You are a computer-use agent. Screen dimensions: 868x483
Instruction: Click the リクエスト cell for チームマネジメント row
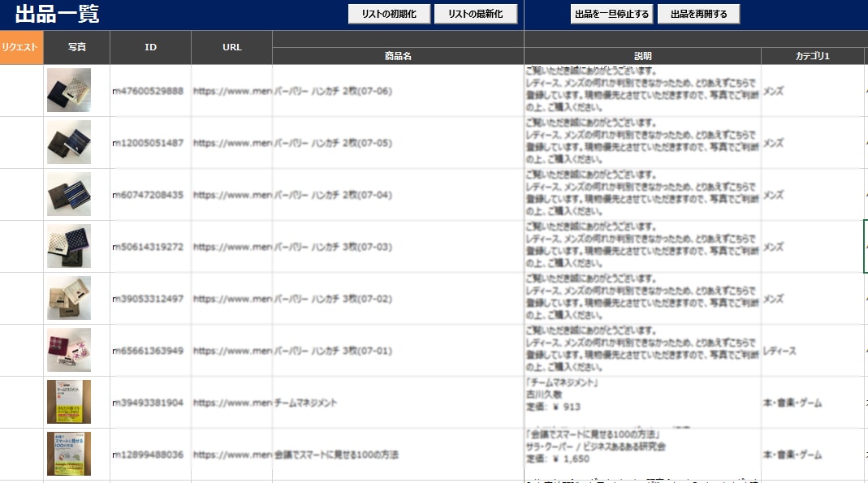coord(22,403)
